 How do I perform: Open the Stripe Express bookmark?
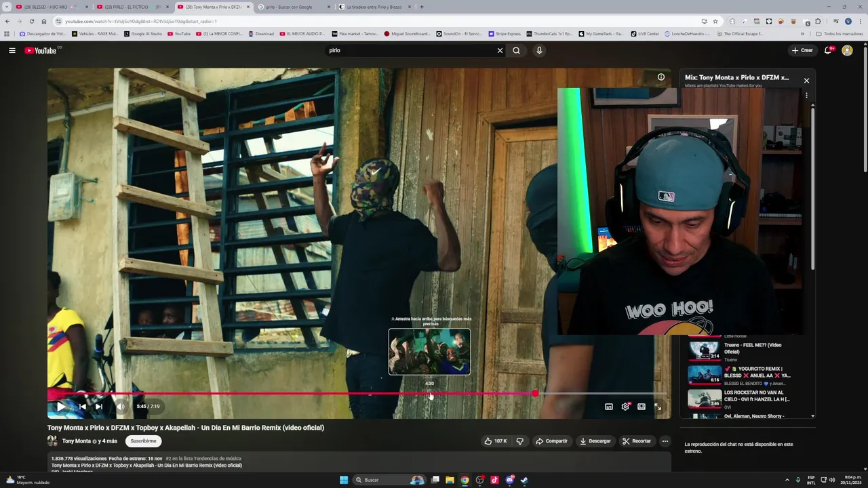click(505, 33)
